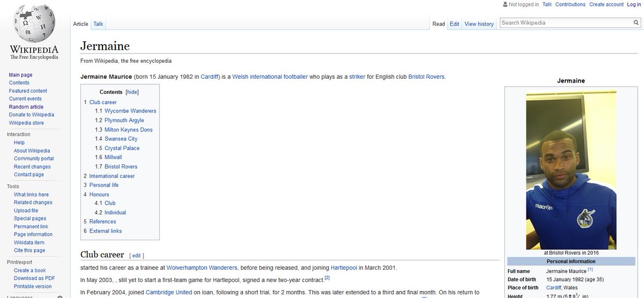Viewport: 644px width, 298px height.
Task: Open Wikidata item link
Action: 29,243
